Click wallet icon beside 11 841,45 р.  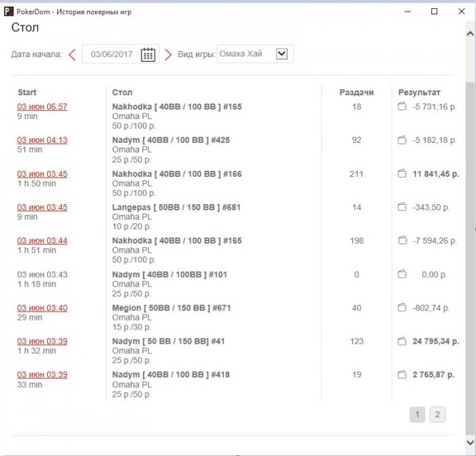tap(403, 174)
